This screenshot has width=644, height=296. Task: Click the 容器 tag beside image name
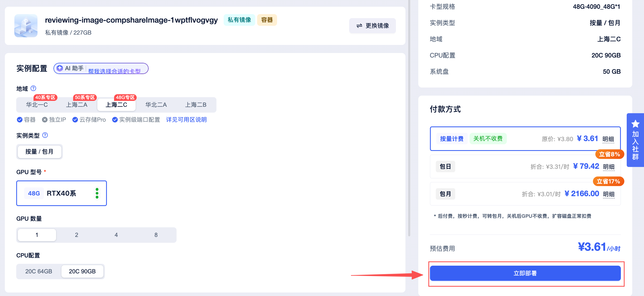267,20
